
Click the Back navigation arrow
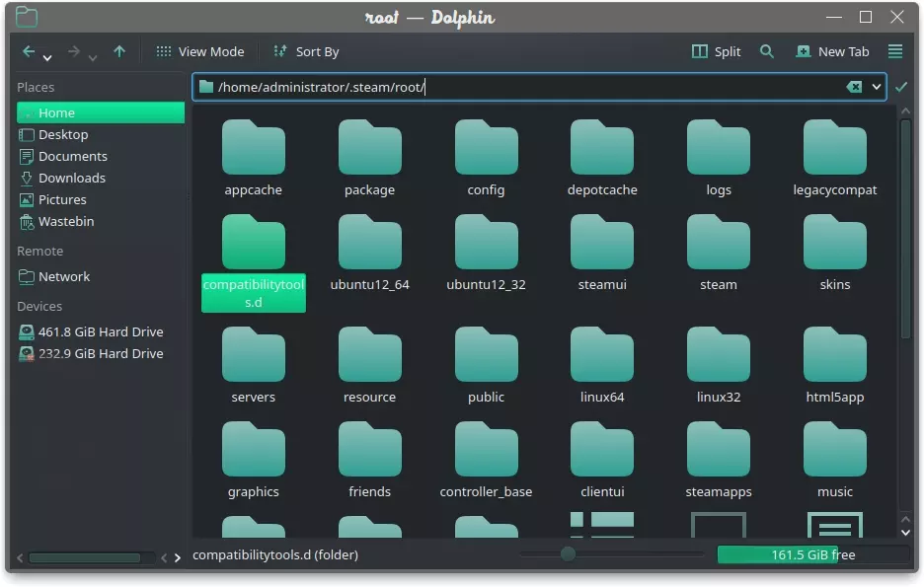coord(29,51)
